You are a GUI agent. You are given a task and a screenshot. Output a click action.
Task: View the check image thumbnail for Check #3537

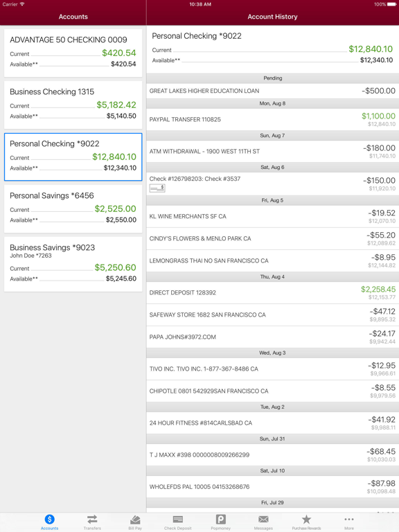pos(157,188)
